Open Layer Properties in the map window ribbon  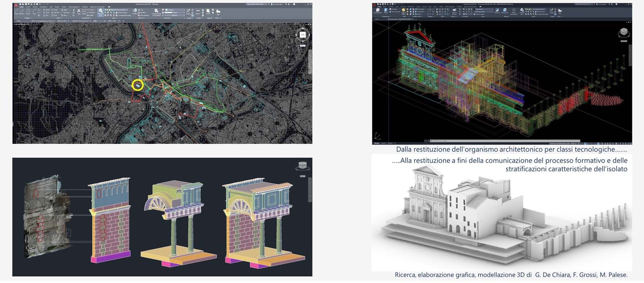100,12
